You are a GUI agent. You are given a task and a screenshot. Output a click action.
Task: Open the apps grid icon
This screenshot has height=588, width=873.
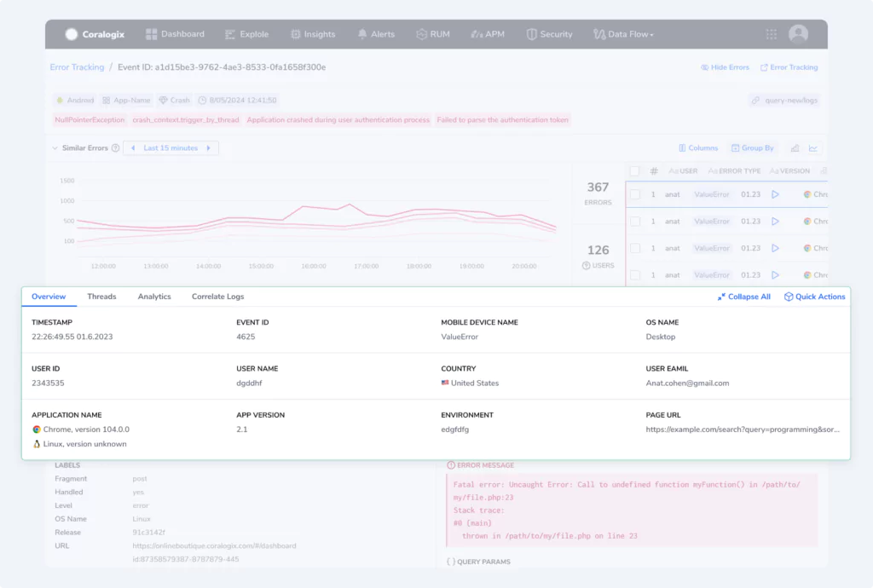[x=771, y=34]
